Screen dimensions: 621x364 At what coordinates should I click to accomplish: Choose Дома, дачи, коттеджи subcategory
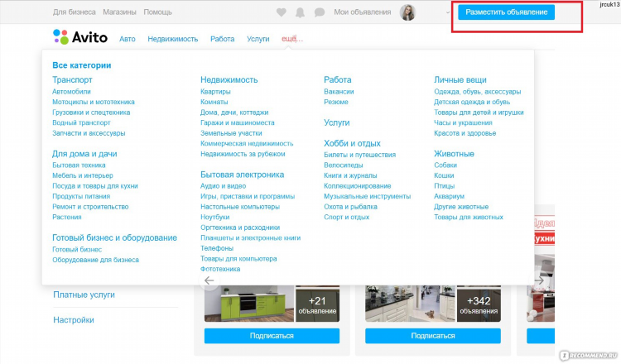point(234,113)
